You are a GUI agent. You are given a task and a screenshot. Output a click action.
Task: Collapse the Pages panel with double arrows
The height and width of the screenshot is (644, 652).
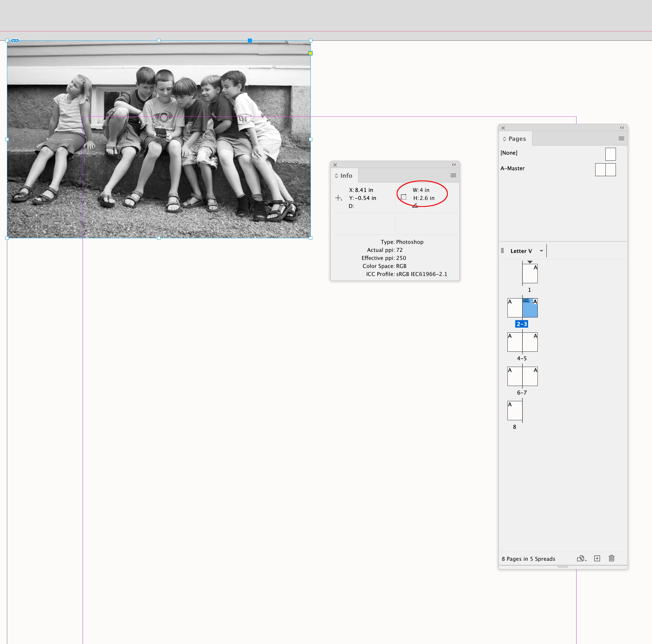coord(622,128)
